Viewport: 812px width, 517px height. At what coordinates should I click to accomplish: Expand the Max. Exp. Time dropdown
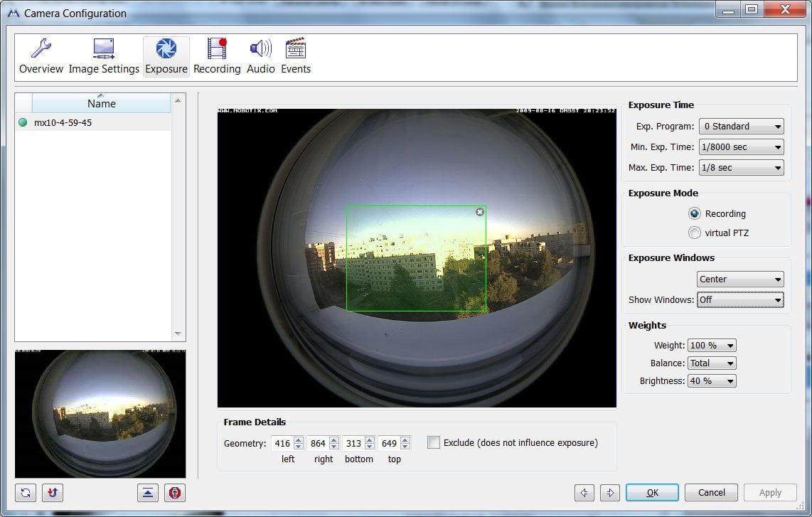tap(741, 167)
